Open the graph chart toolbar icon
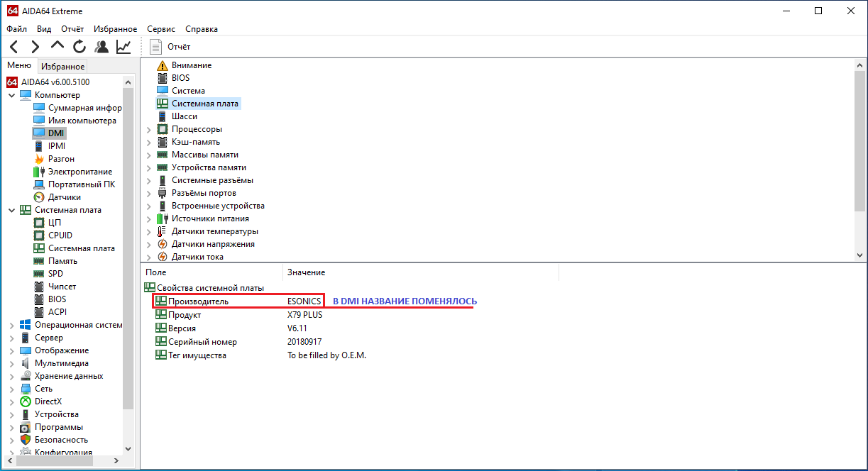 coord(123,47)
